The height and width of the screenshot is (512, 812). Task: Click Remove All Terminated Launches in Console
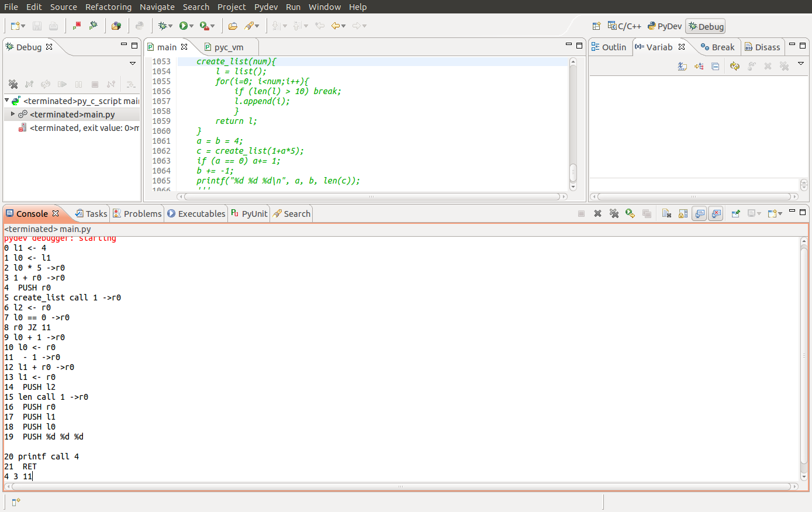(x=614, y=214)
